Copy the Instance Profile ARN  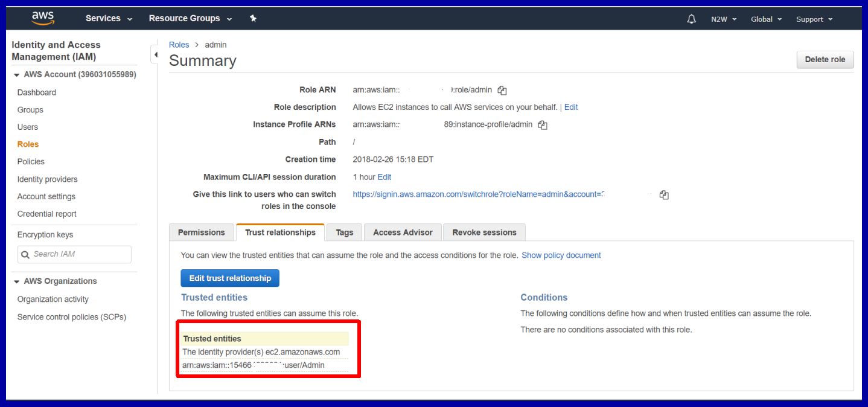pyautogui.click(x=543, y=125)
